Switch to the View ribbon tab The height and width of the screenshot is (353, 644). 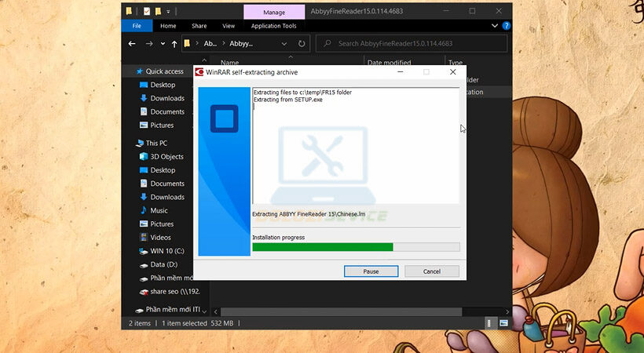pyautogui.click(x=228, y=26)
